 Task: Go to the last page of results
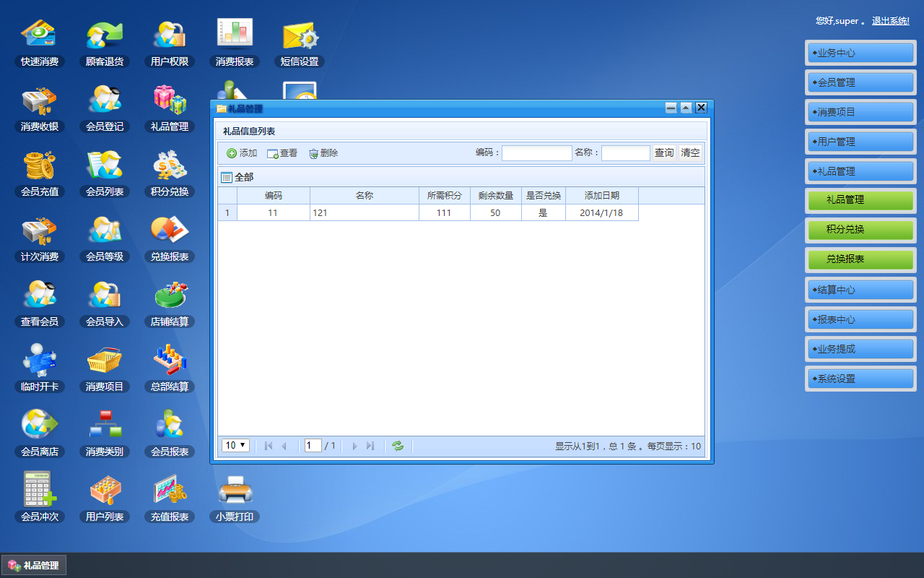point(370,446)
